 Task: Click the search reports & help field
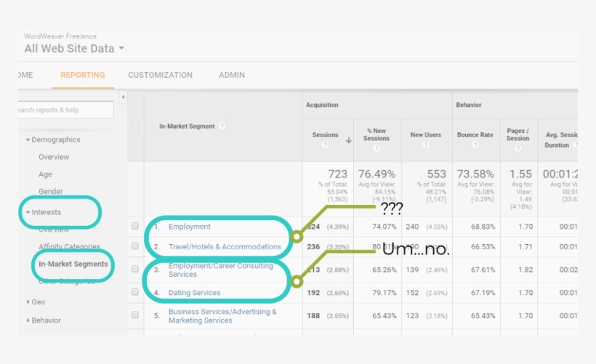[x=65, y=110]
